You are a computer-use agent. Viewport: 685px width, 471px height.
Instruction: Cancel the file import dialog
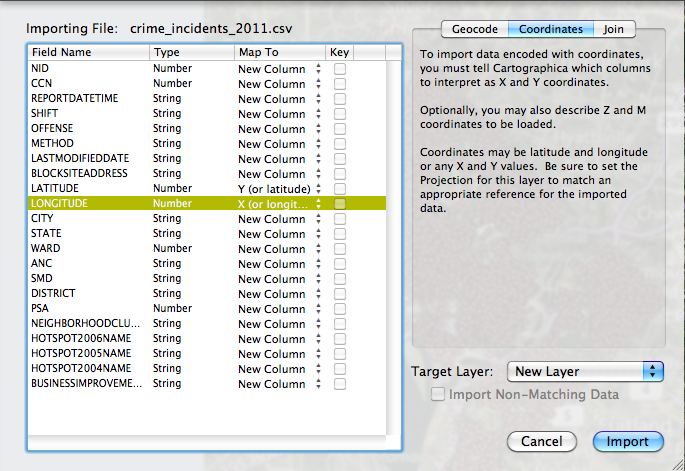tap(542, 441)
